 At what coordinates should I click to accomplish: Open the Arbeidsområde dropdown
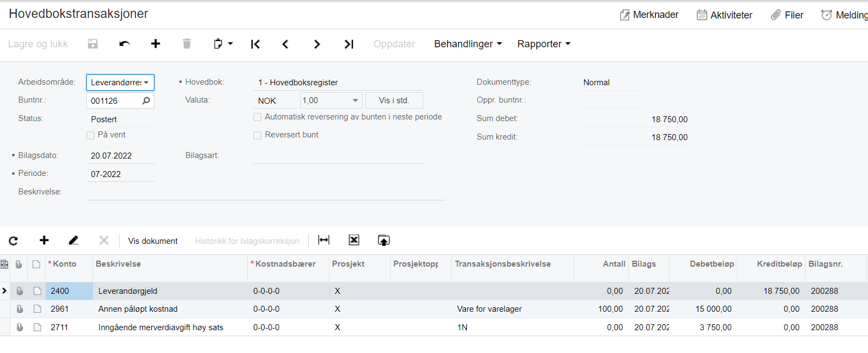click(x=146, y=83)
